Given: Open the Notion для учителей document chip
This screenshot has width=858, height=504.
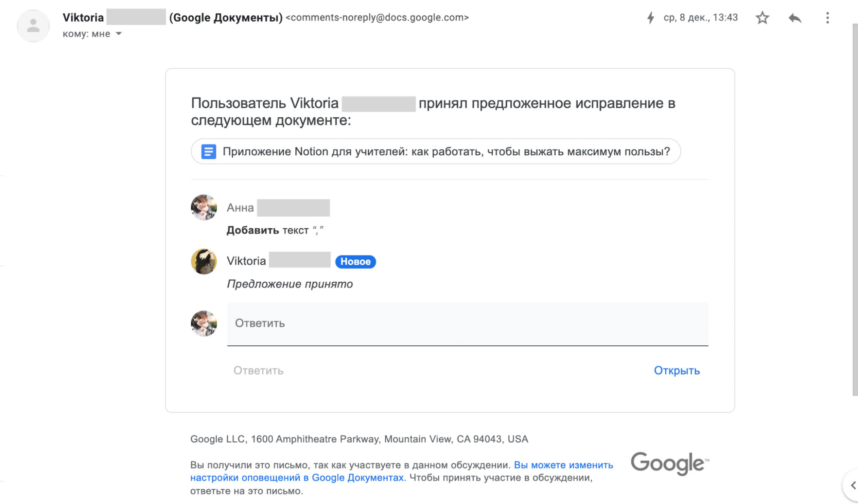Looking at the screenshot, I should click(446, 151).
